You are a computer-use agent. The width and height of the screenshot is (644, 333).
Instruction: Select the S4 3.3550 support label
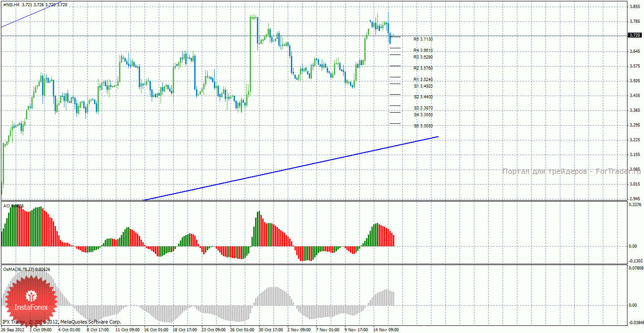[x=423, y=115]
